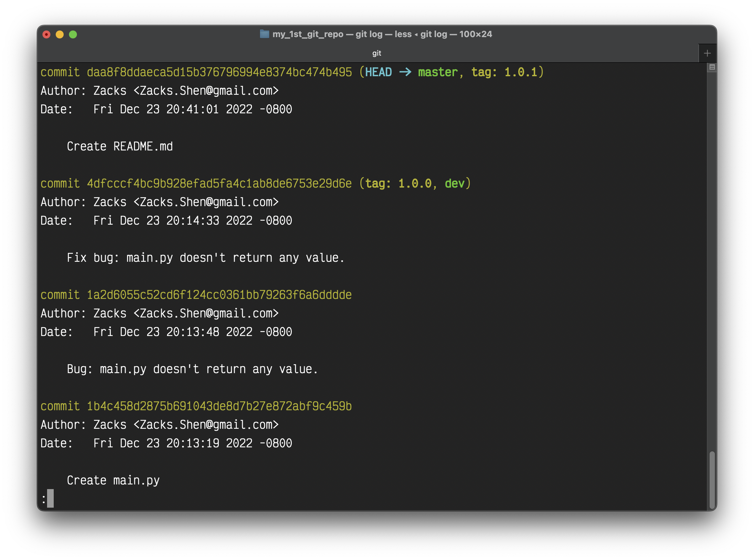Click the folder icon in title bar
The height and width of the screenshot is (560, 754).
(x=264, y=34)
